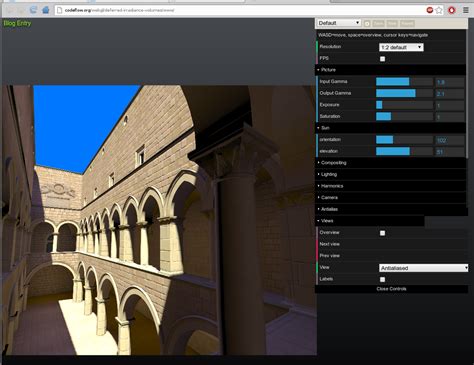Collapse the Views folder
This screenshot has height=365, width=474.
point(370,221)
